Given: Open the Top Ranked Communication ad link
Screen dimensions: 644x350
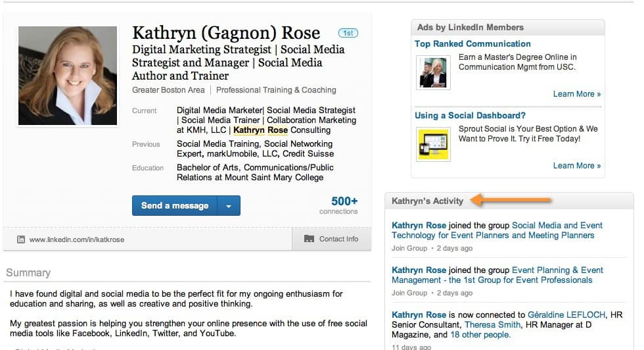Looking at the screenshot, I should (x=472, y=43).
